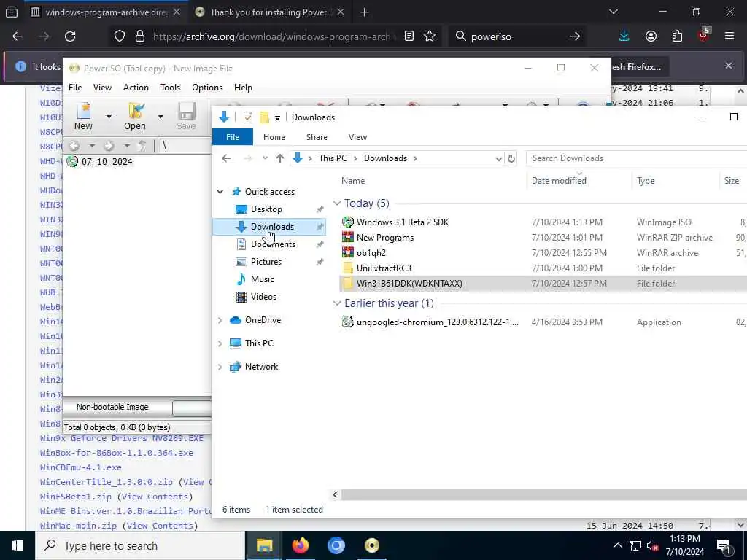Sort by Type column header
Screen dimensions: 747x560
click(x=646, y=181)
